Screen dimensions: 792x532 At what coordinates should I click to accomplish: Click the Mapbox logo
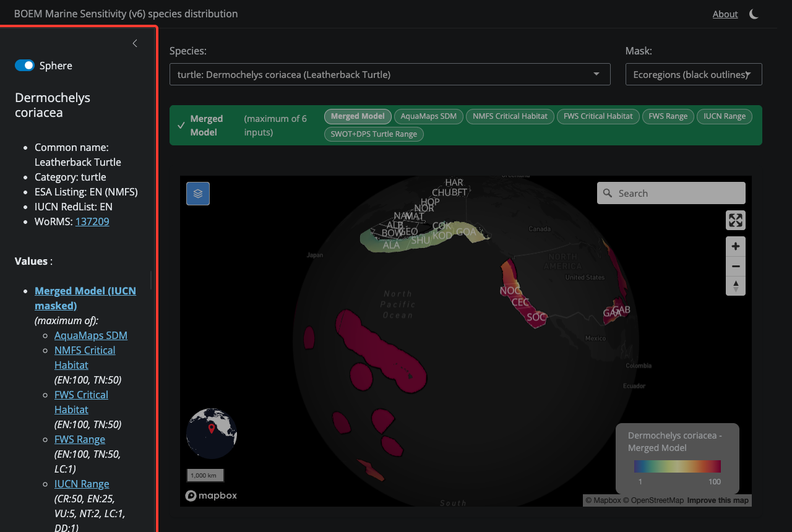(211, 496)
